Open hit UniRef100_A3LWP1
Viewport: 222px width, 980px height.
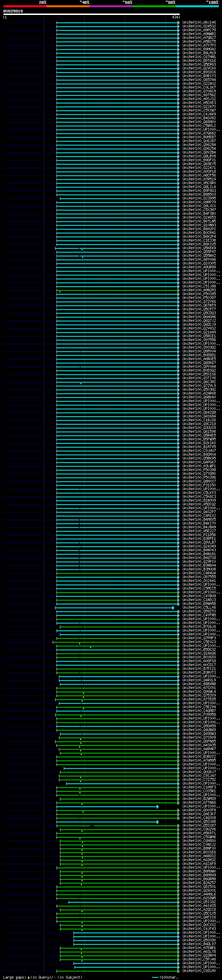(x=199, y=466)
